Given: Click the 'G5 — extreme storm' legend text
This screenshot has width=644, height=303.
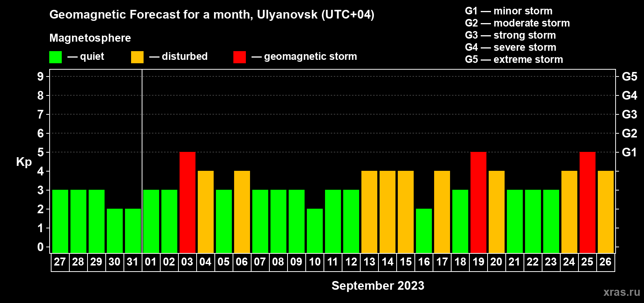Looking at the screenshot, I should coord(514,59).
